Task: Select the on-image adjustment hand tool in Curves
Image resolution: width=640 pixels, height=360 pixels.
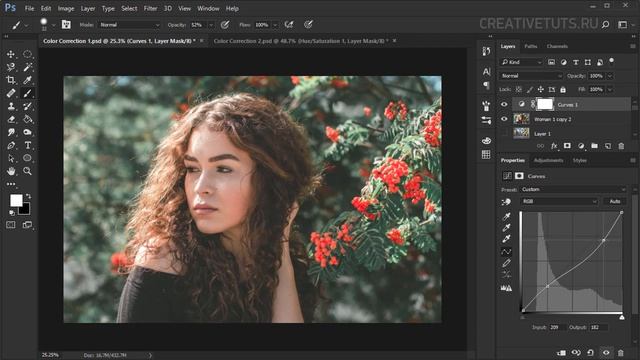Action: [506, 202]
